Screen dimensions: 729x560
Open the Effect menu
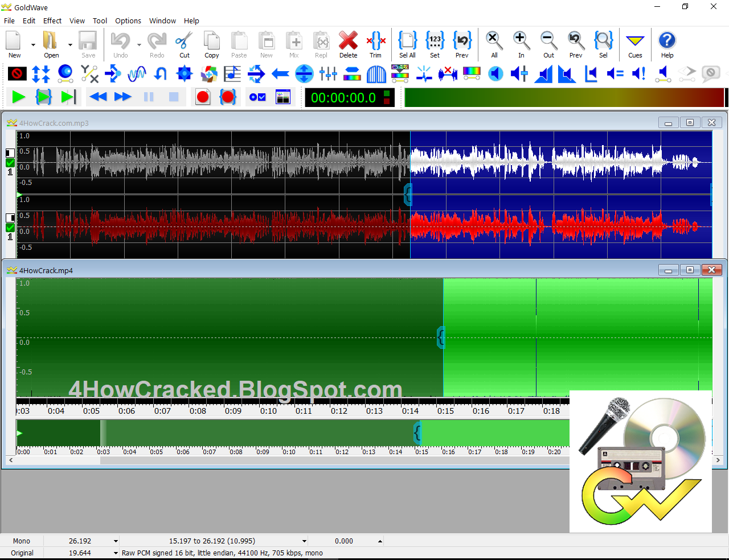pyautogui.click(x=52, y=20)
